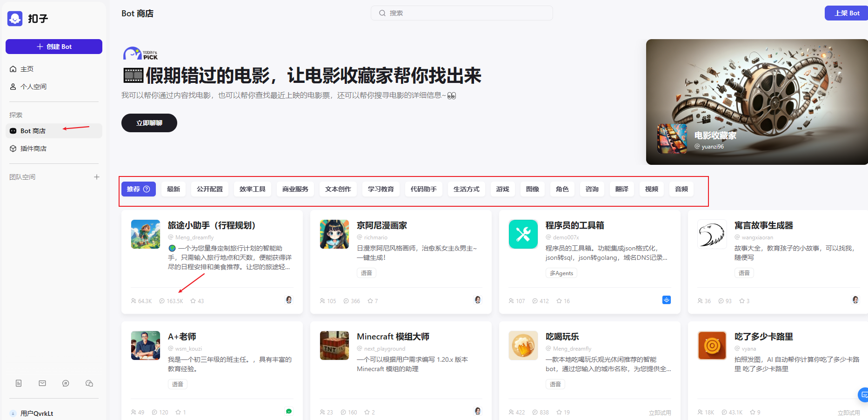Click the 立即聊聊 button

tap(149, 123)
